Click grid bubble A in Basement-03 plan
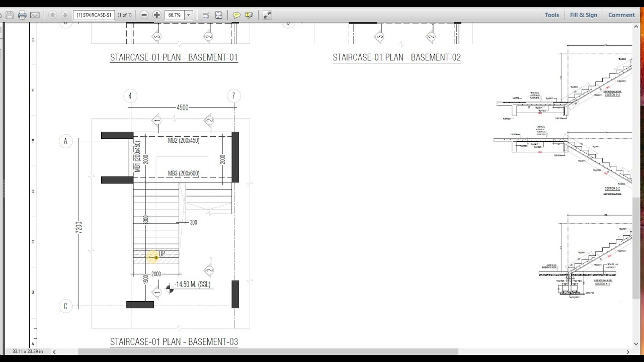This screenshot has width=644, height=362. pyautogui.click(x=65, y=141)
